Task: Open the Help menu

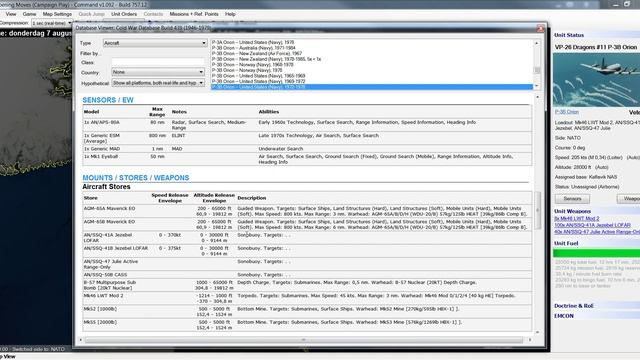Action: pos(230,14)
